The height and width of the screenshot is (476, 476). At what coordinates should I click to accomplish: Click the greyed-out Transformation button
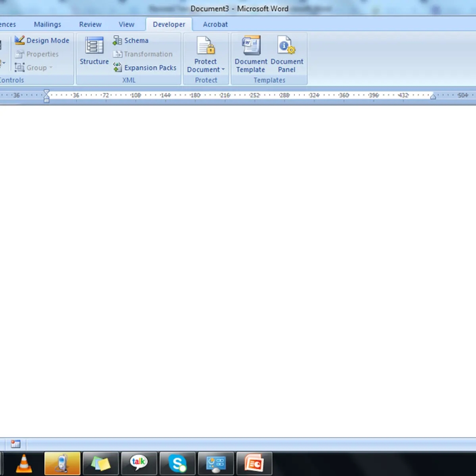(143, 54)
